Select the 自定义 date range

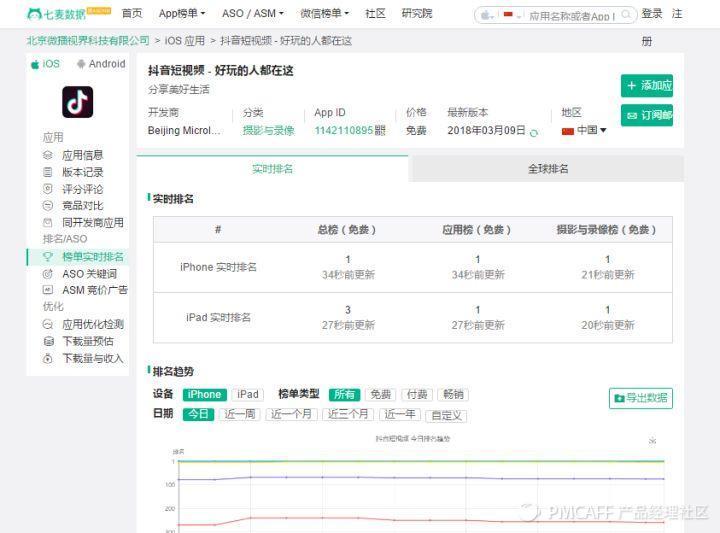point(446,416)
